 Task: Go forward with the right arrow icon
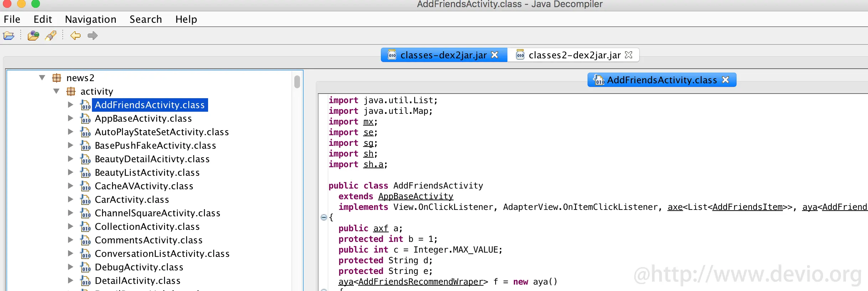(x=93, y=36)
